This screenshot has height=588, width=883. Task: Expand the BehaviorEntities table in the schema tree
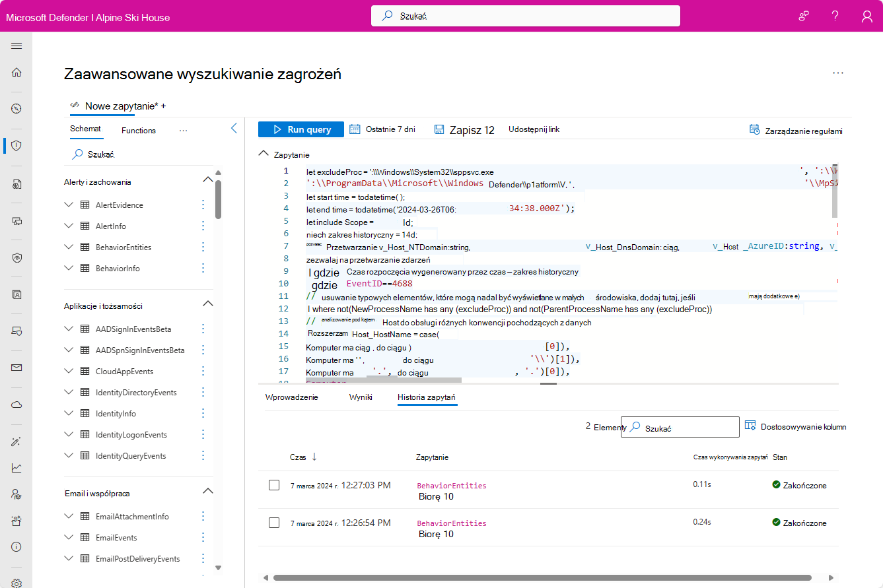pyautogui.click(x=69, y=247)
